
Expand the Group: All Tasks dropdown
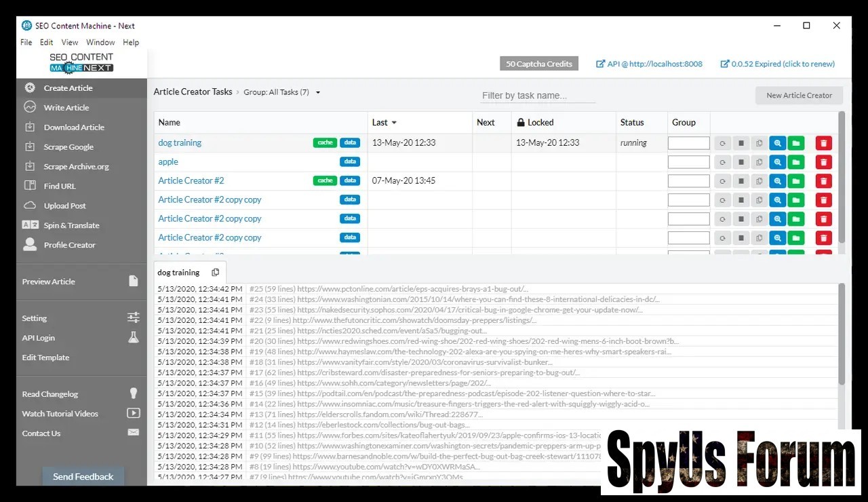pos(318,92)
